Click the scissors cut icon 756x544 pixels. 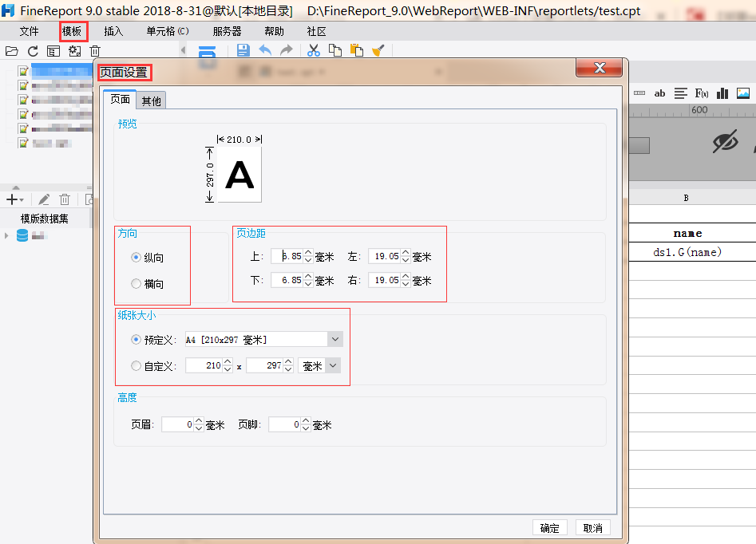tap(314, 50)
